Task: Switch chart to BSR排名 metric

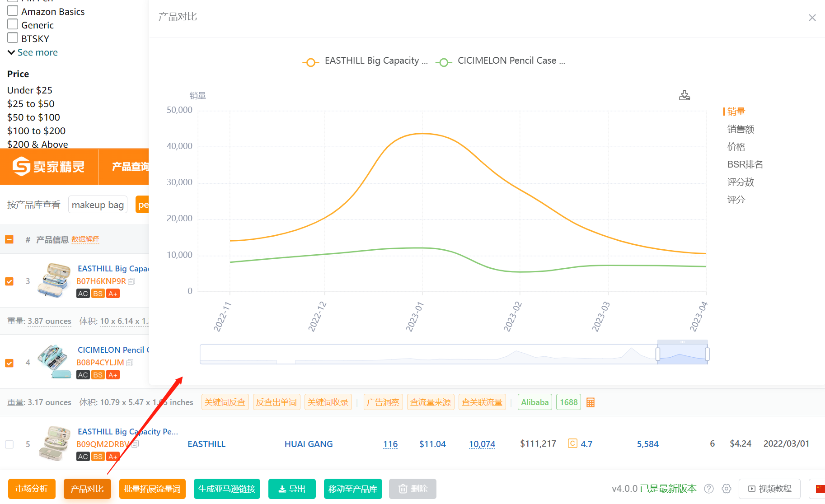Action: click(x=745, y=164)
